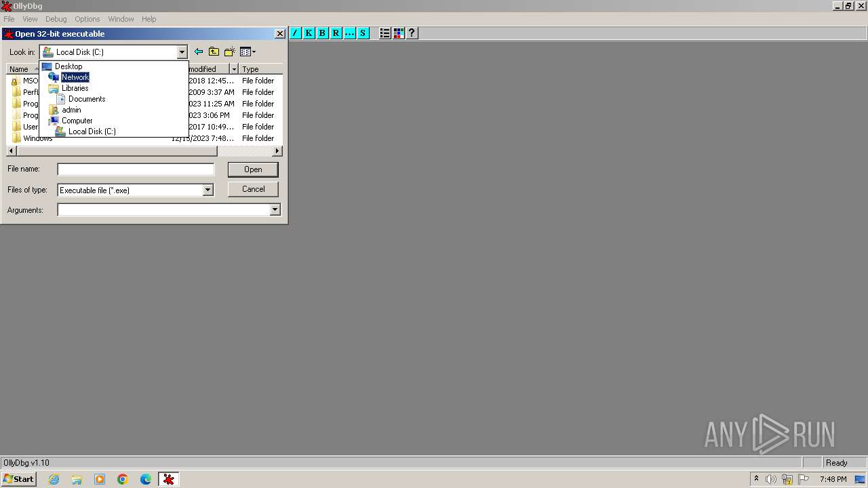868x488 pixels.
Task: Launch Microsoft Edge from taskbar
Action: click(146, 479)
